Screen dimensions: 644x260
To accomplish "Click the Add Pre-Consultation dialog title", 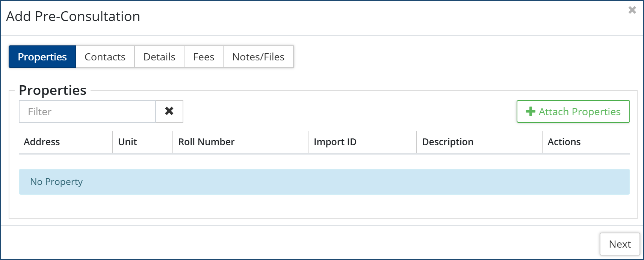I will [73, 17].
